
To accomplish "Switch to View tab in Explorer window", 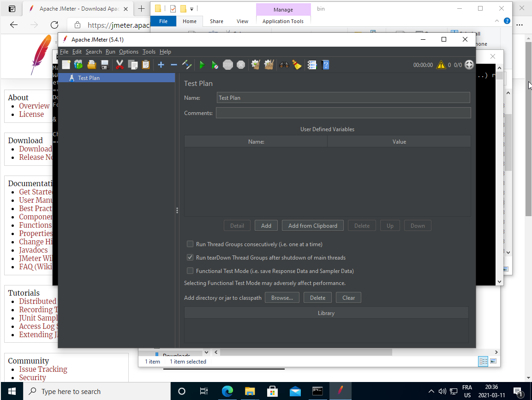I will point(242,21).
